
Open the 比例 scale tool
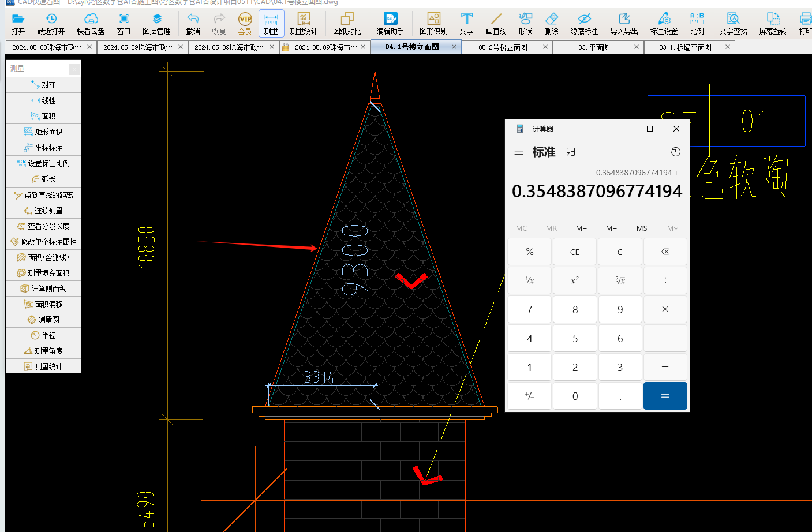coord(697,24)
